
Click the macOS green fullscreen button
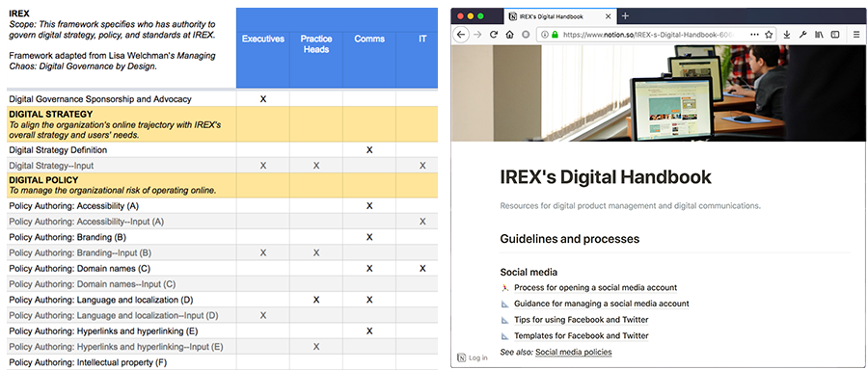coord(480,16)
